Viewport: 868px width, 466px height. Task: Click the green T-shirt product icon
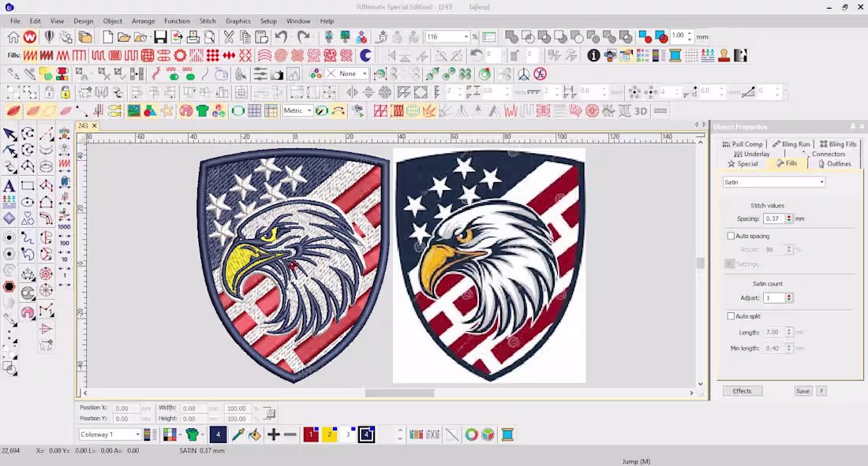pos(202,111)
